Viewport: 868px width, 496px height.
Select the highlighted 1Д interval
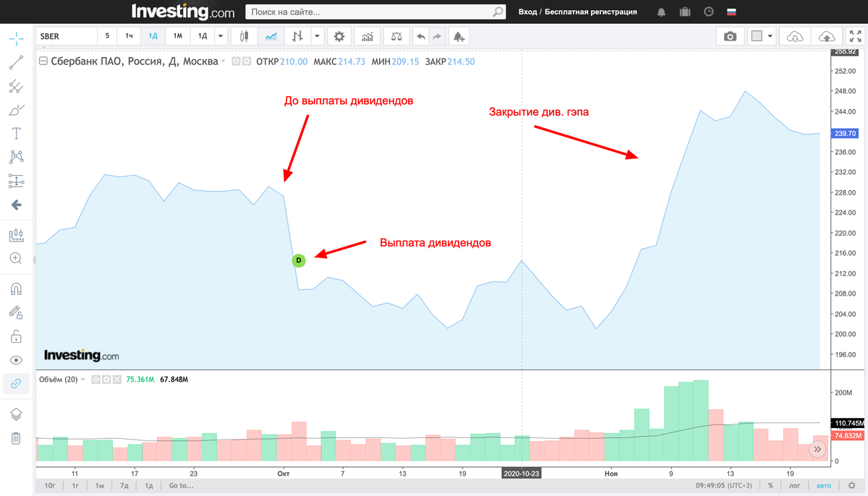click(x=153, y=36)
